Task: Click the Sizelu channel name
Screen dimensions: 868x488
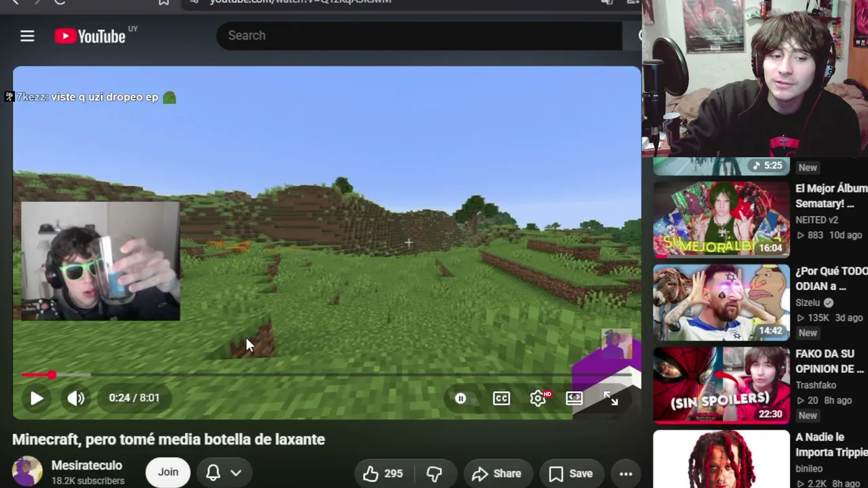Action: [x=808, y=303]
